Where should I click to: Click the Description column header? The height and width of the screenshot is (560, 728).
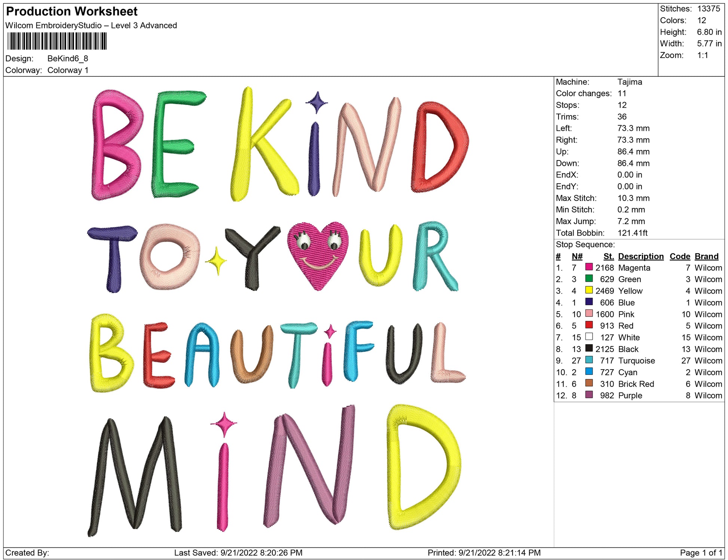click(640, 256)
